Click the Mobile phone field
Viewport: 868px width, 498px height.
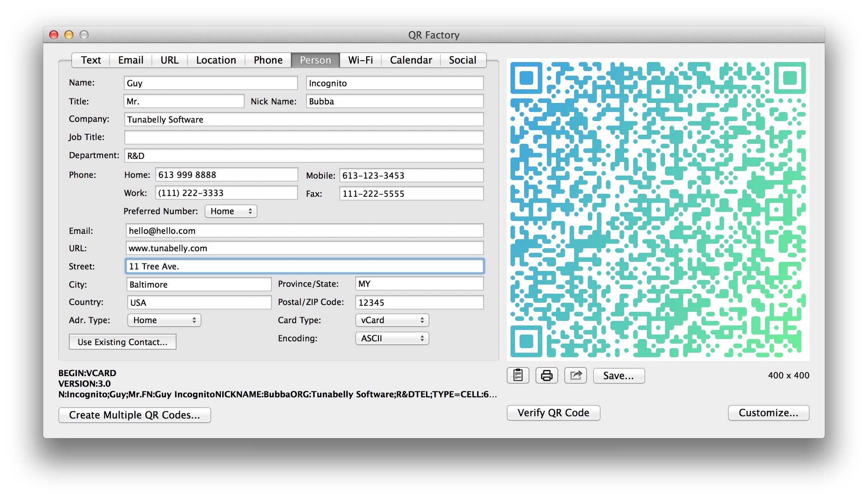pyautogui.click(x=411, y=175)
